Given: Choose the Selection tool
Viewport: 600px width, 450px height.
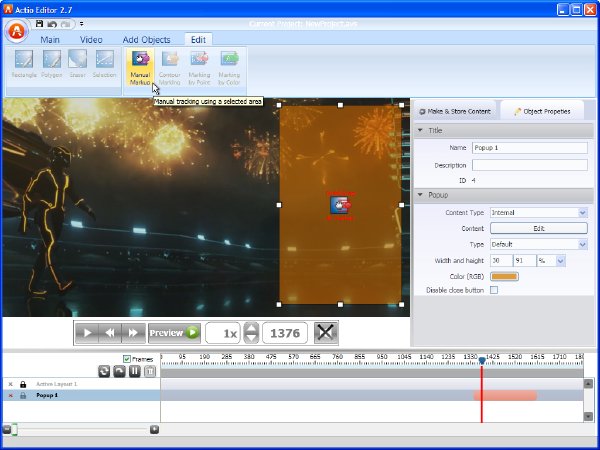Looking at the screenshot, I should 104,64.
